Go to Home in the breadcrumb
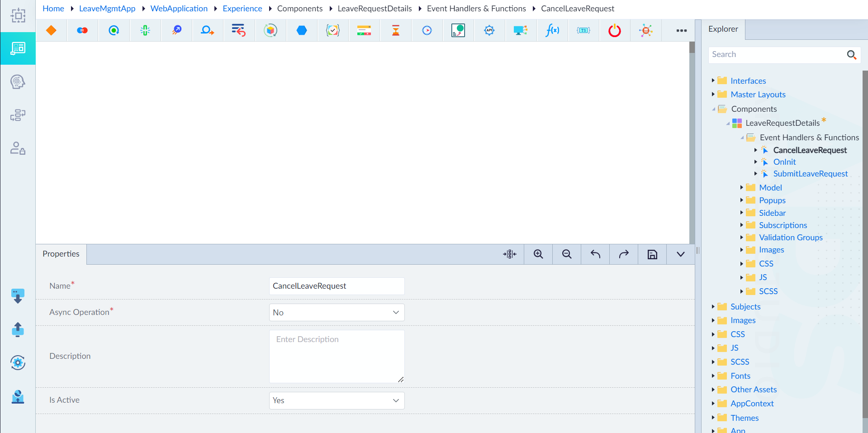 coord(53,9)
